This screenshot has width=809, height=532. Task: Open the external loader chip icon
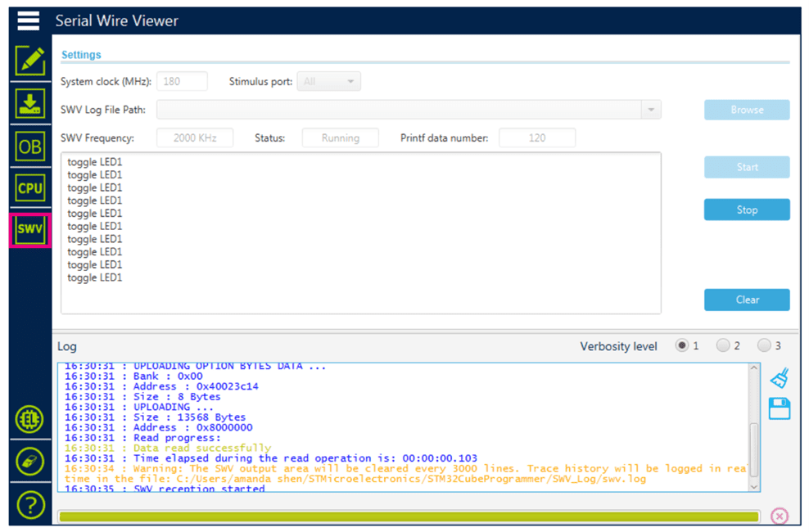[30, 419]
